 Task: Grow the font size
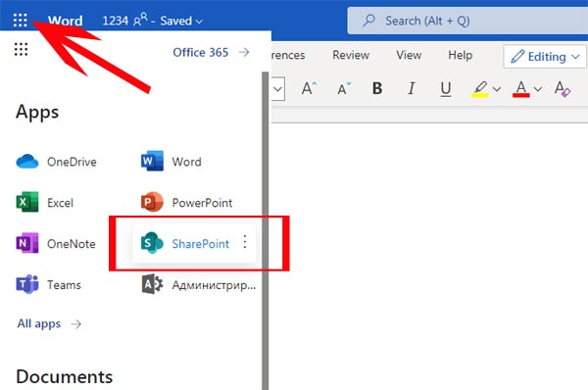[x=309, y=89]
